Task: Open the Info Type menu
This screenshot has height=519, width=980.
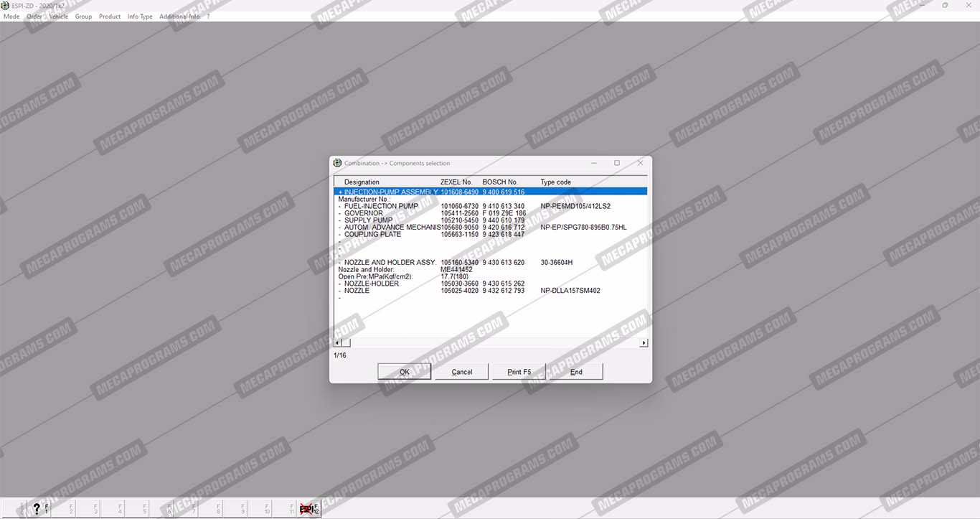Action: pos(140,17)
